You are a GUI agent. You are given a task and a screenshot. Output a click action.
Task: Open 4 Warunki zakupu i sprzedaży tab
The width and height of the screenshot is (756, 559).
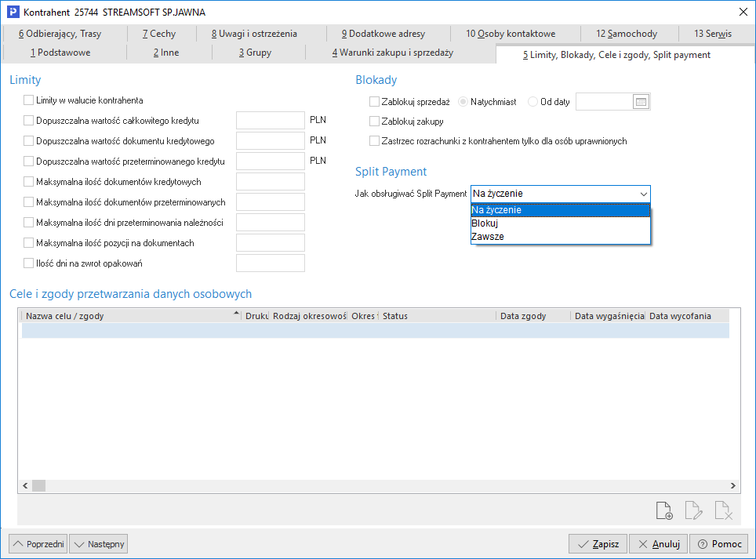(x=392, y=53)
